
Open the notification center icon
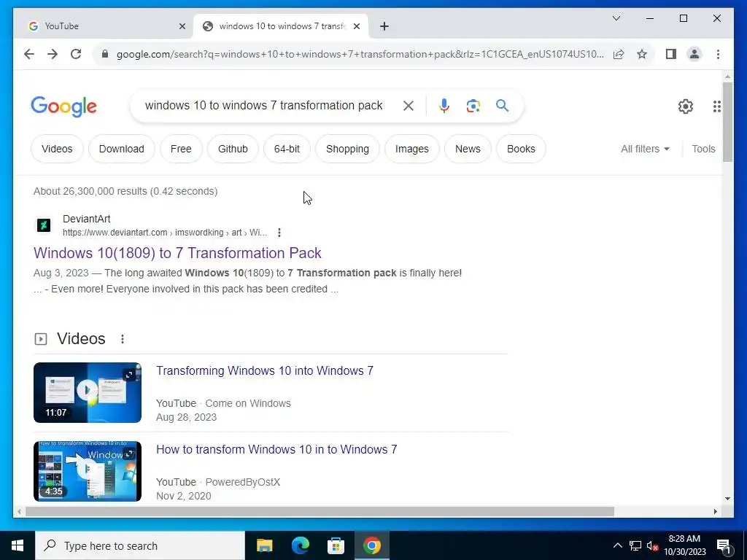point(724,546)
